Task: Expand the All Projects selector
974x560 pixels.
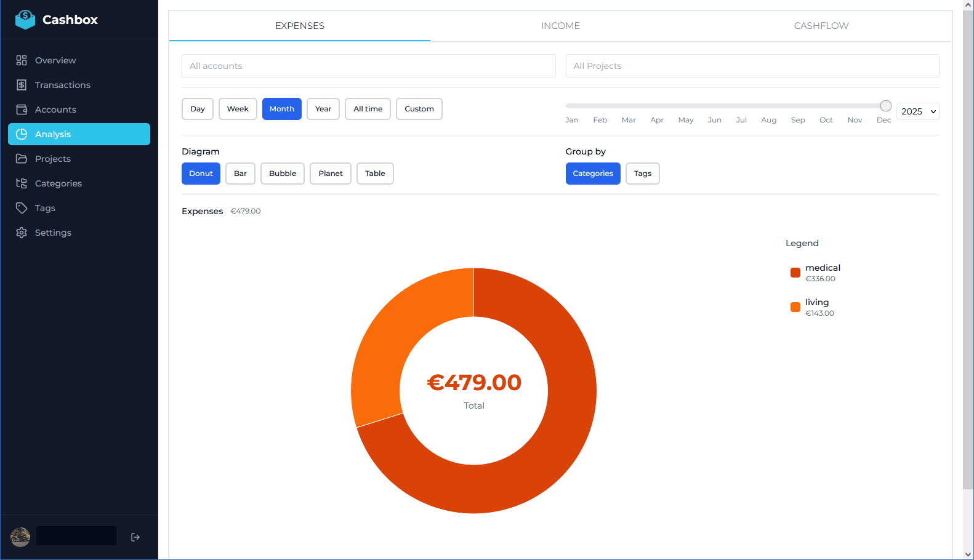Action: point(752,66)
